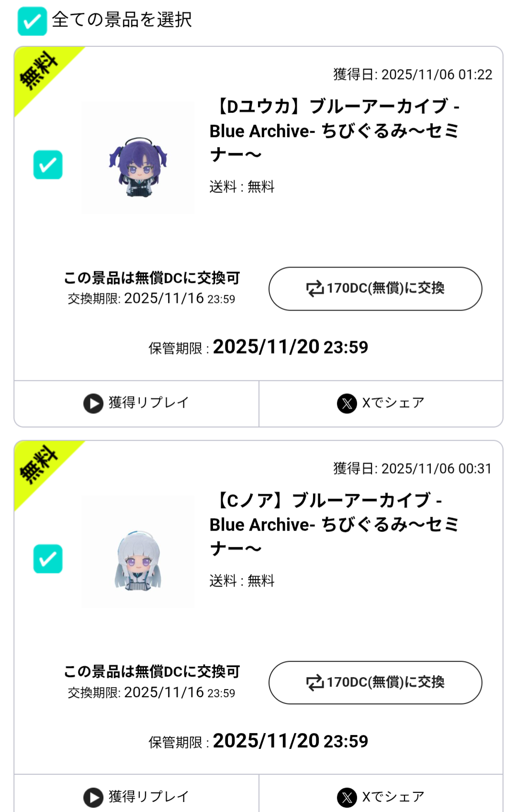The image size is (517, 812).
Task: Tap the 無料 ribbon on Yuuka card
Action: (x=39, y=71)
